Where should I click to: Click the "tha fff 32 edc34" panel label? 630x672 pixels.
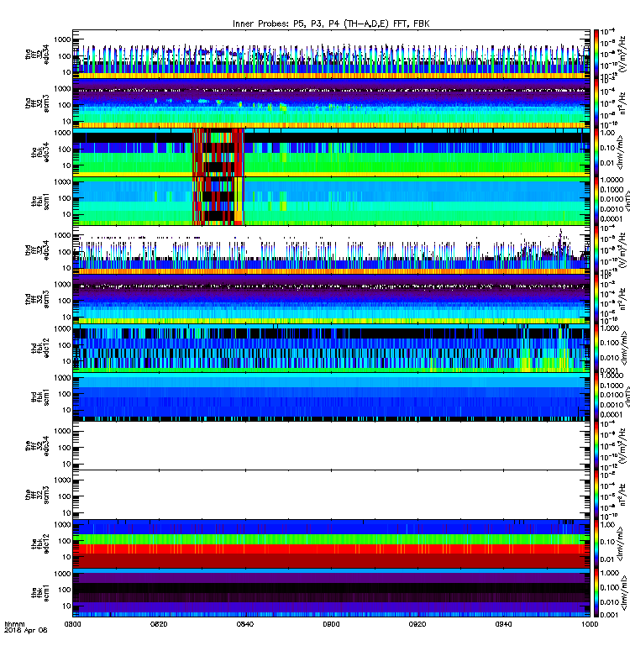click(x=37, y=55)
